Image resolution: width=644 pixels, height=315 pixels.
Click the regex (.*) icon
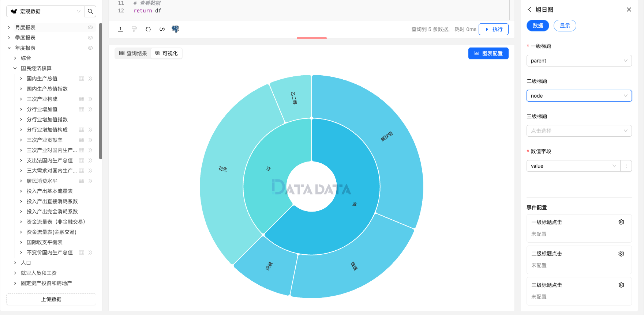(162, 29)
